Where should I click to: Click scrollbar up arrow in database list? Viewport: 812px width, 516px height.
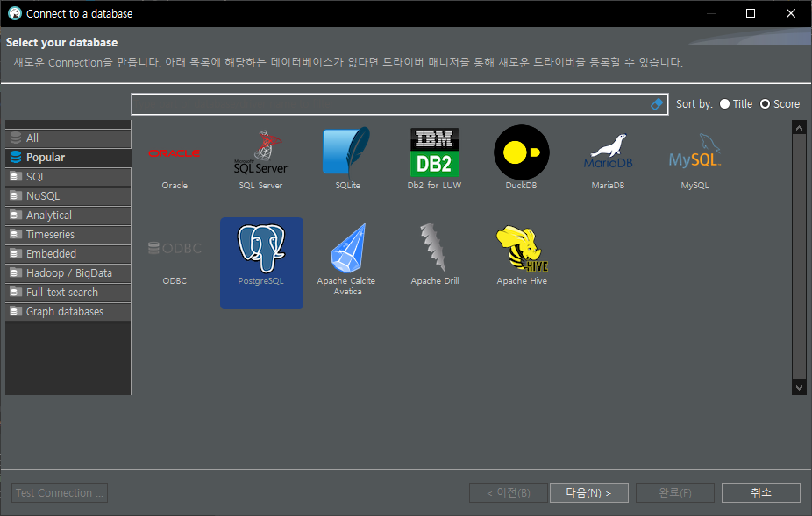point(799,128)
